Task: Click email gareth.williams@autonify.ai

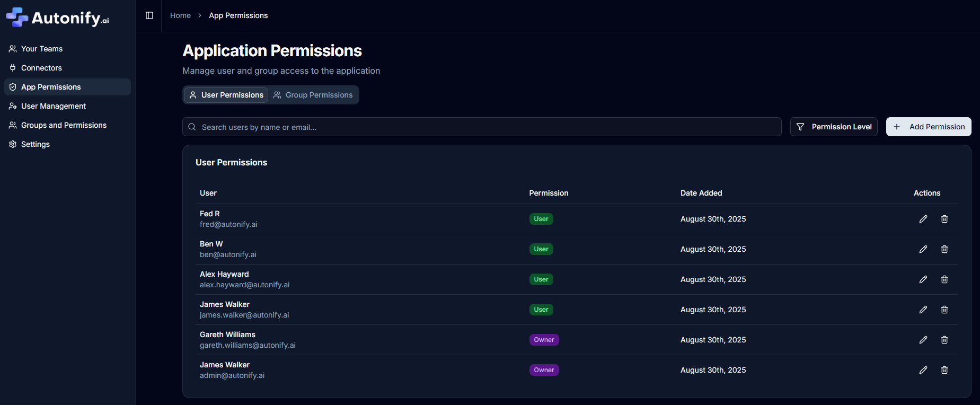Action: point(248,345)
